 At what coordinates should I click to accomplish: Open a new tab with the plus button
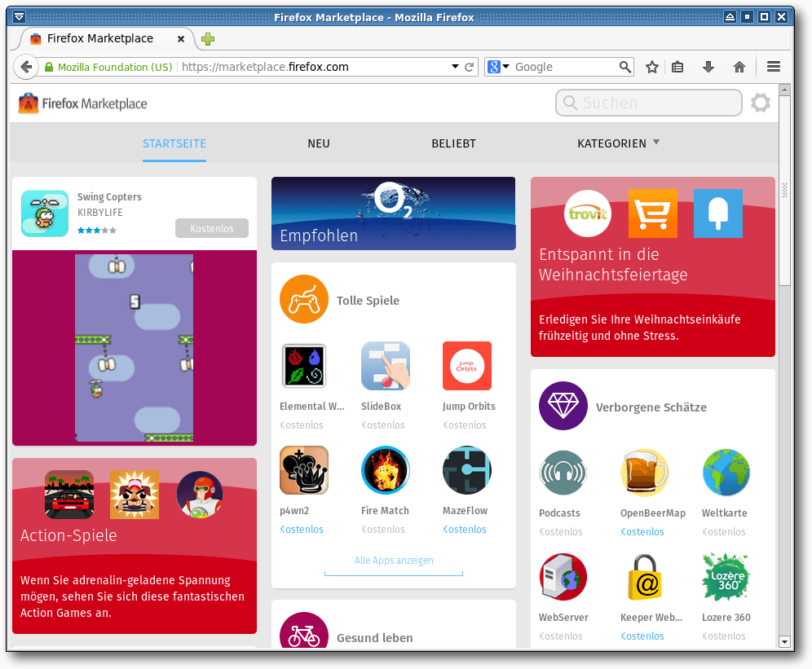(x=208, y=39)
